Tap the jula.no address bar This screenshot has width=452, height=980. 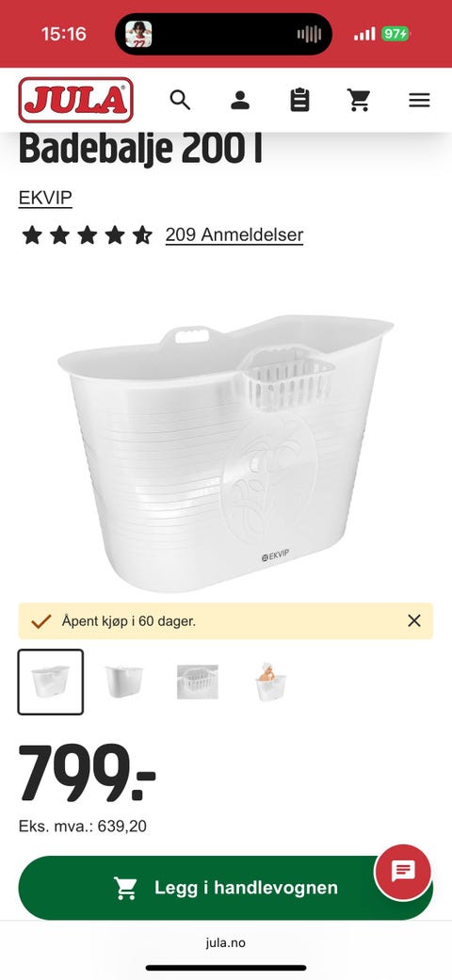(226, 943)
